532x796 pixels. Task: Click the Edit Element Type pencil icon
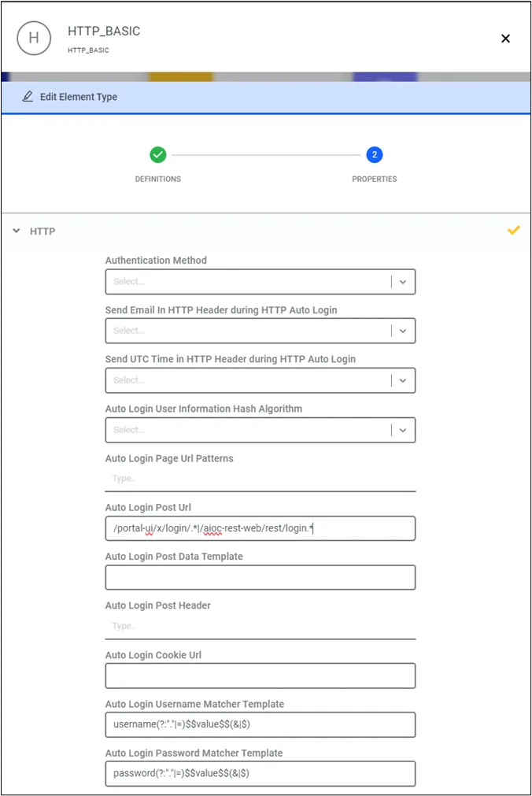pyautogui.click(x=28, y=97)
